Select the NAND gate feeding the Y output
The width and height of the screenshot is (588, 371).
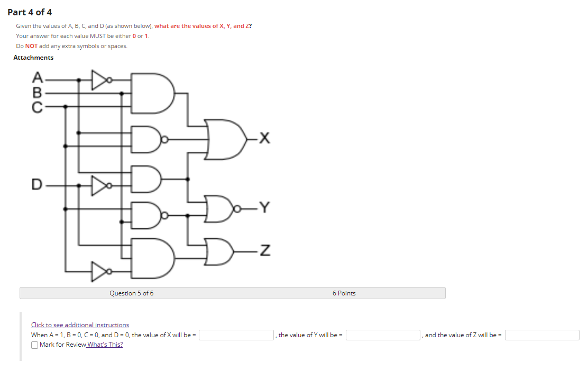point(144,214)
